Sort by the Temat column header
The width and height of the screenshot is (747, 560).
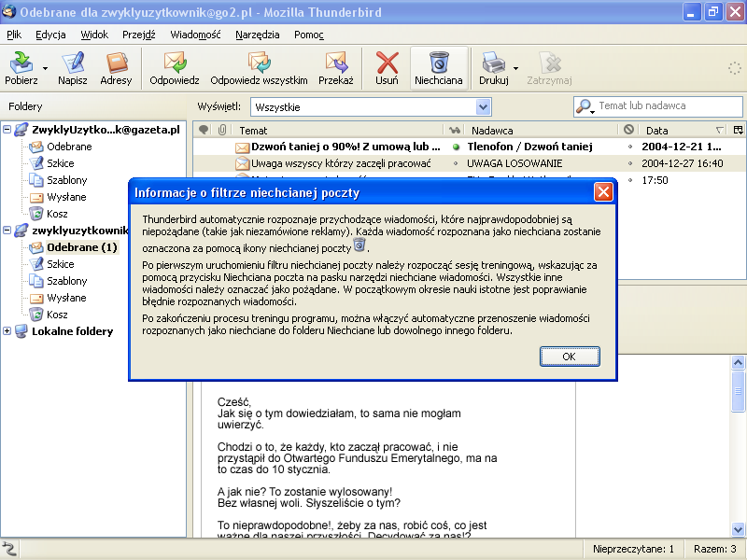pyautogui.click(x=337, y=130)
